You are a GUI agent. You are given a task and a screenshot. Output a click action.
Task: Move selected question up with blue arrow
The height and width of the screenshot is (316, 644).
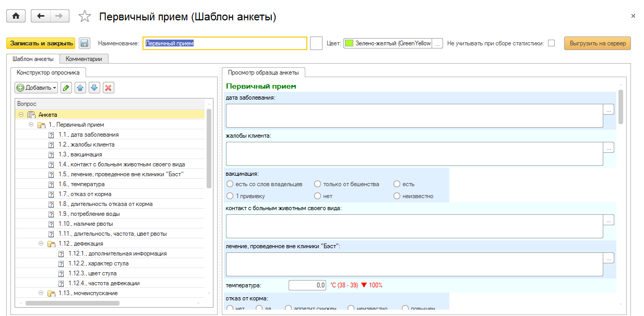click(x=80, y=88)
